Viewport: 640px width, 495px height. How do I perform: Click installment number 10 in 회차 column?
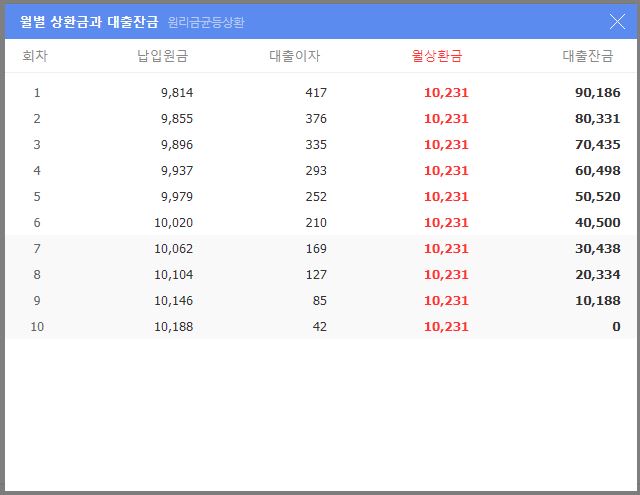coord(37,326)
